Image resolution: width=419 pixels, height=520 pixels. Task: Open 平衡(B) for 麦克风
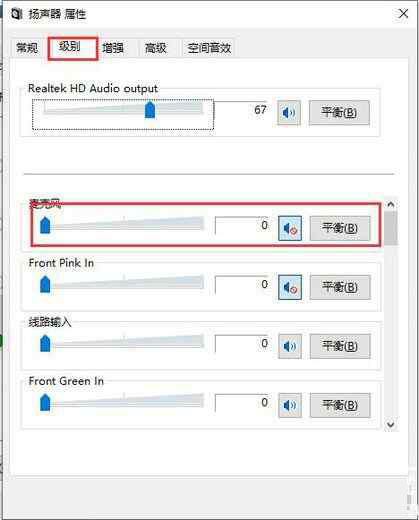click(340, 228)
